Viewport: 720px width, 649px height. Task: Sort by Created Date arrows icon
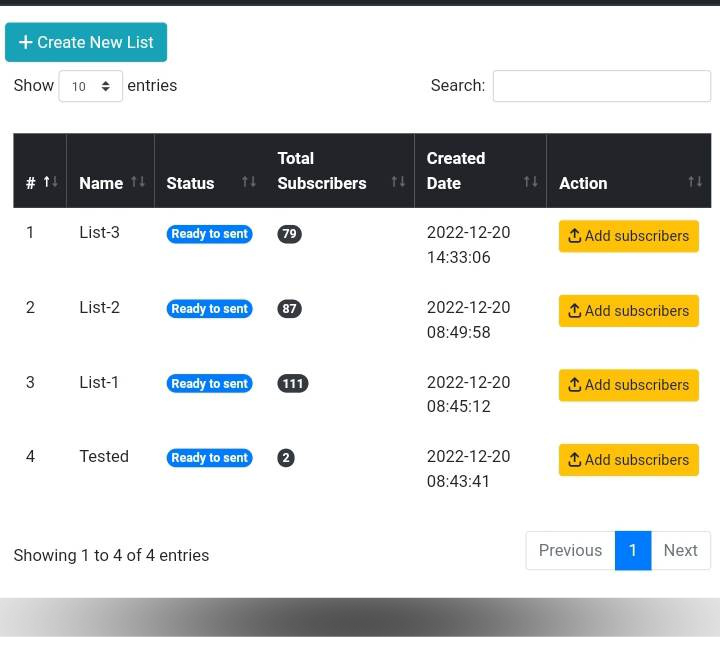531,182
